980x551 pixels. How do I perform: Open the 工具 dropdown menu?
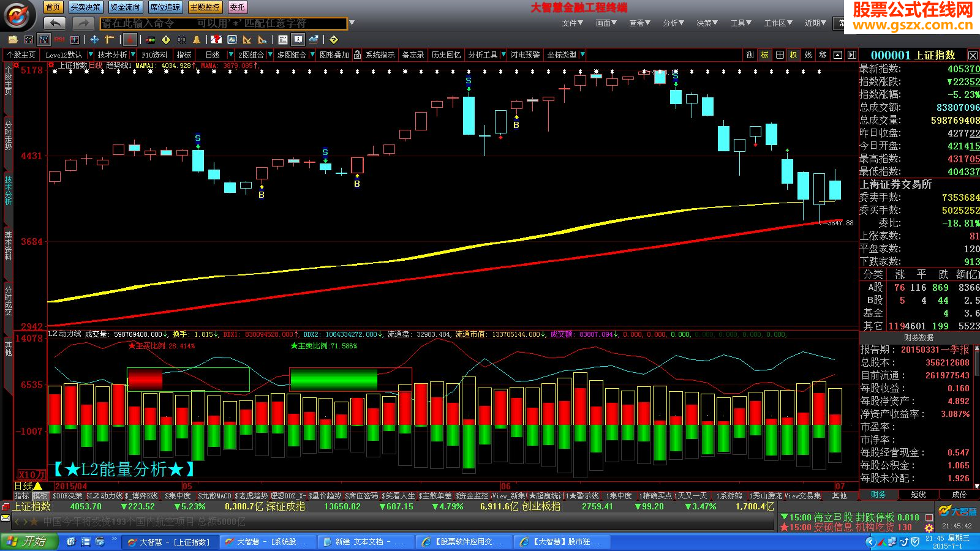point(741,23)
